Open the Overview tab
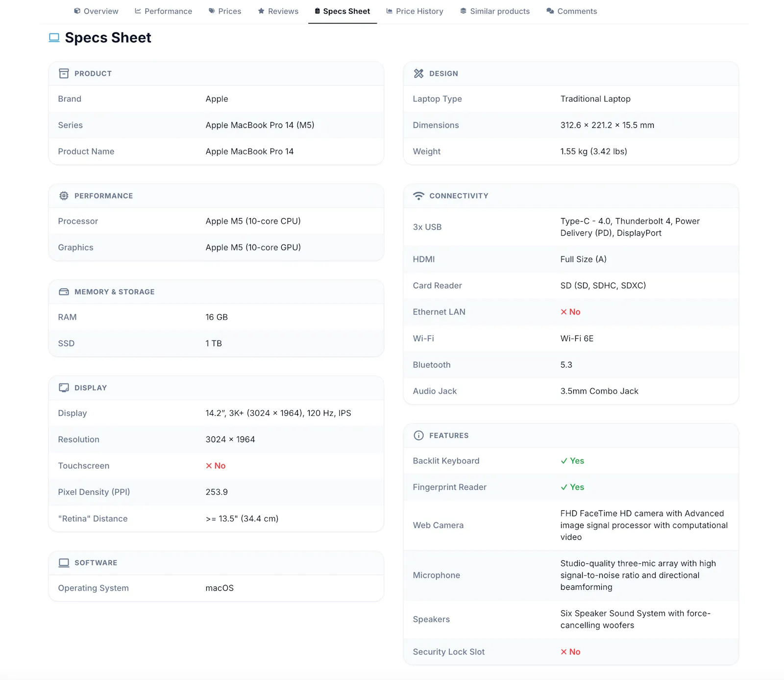 pyautogui.click(x=96, y=11)
